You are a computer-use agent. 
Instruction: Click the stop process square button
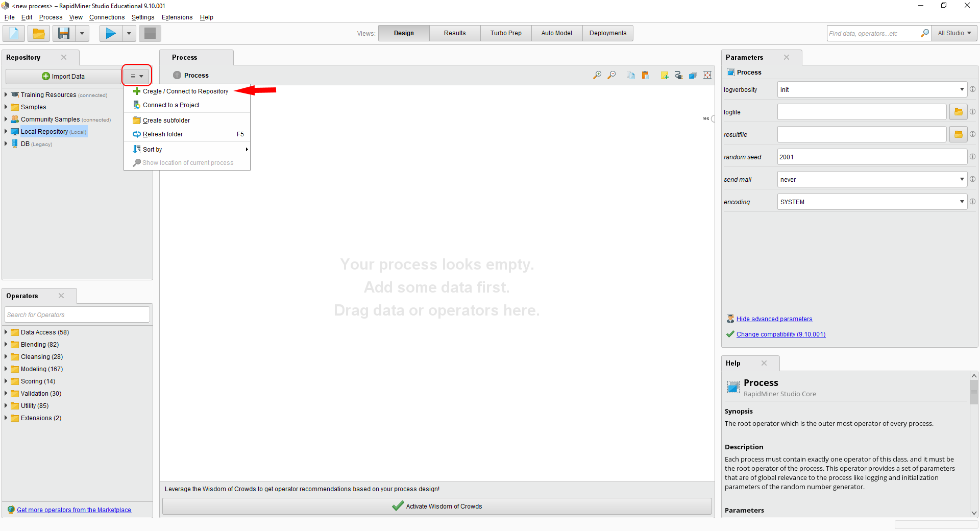[x=150, y=34]
